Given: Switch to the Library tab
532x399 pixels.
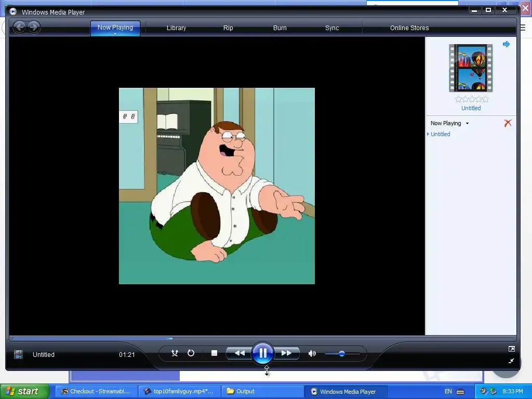Looking at the screenshot, I should 176,28.
